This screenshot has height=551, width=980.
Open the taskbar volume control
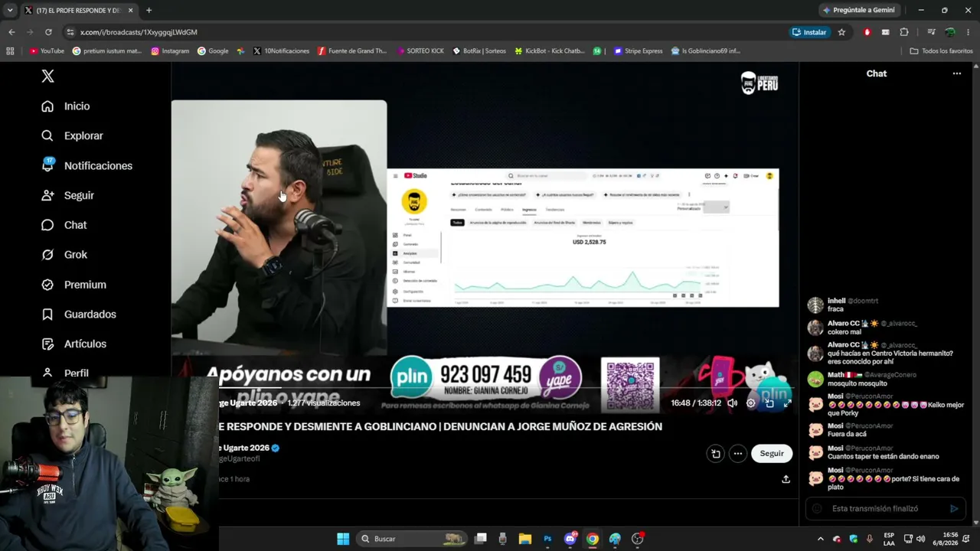click(x=920, y=539)
